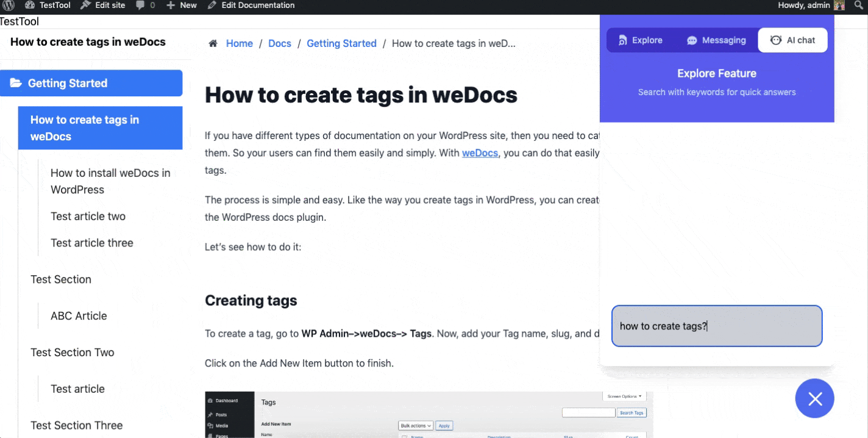Open the comments bubble icon
The height and width of the screenshot is (438, 868).
pyautogui.click(x=140, y=5)
